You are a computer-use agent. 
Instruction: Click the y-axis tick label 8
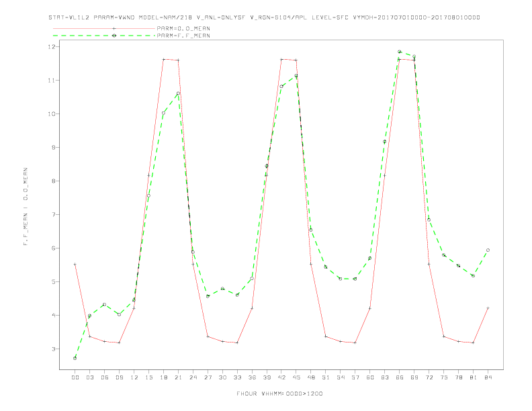pyautogui.click(x=53, y=181)
